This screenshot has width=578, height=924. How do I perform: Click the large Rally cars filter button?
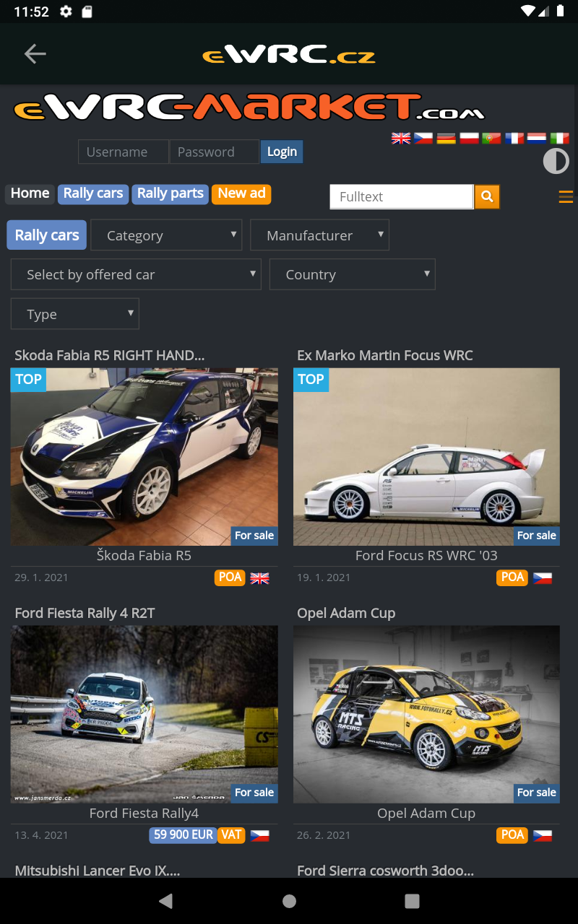click(47, 235)
